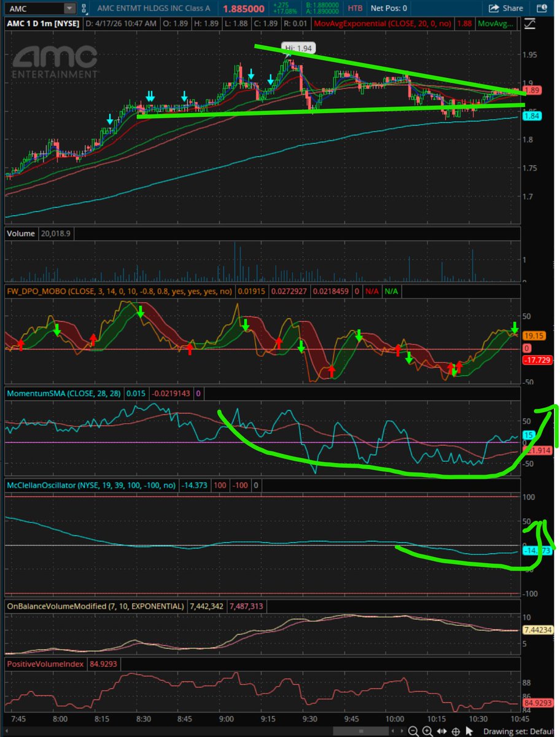Open the 'Drawing set: Default' selector
Image resolution: width=560 pixels, height=737 pixels.
pos(518,731)
